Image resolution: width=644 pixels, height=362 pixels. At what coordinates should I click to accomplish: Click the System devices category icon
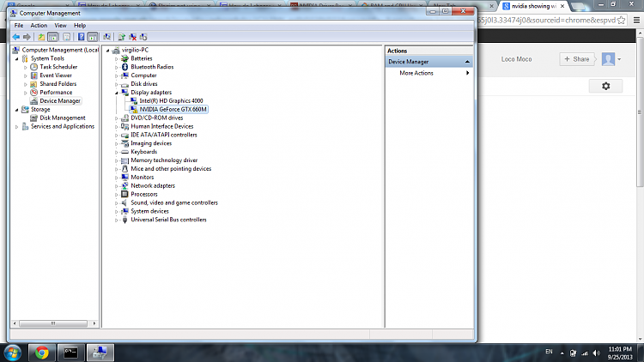pyautogui.click(x=125, y=211)
